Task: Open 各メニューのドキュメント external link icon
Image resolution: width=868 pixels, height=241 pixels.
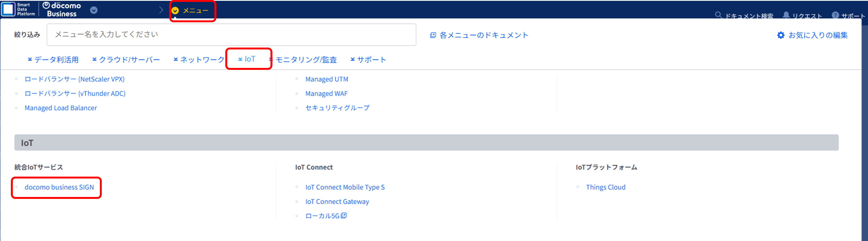Action: point(433,35)
